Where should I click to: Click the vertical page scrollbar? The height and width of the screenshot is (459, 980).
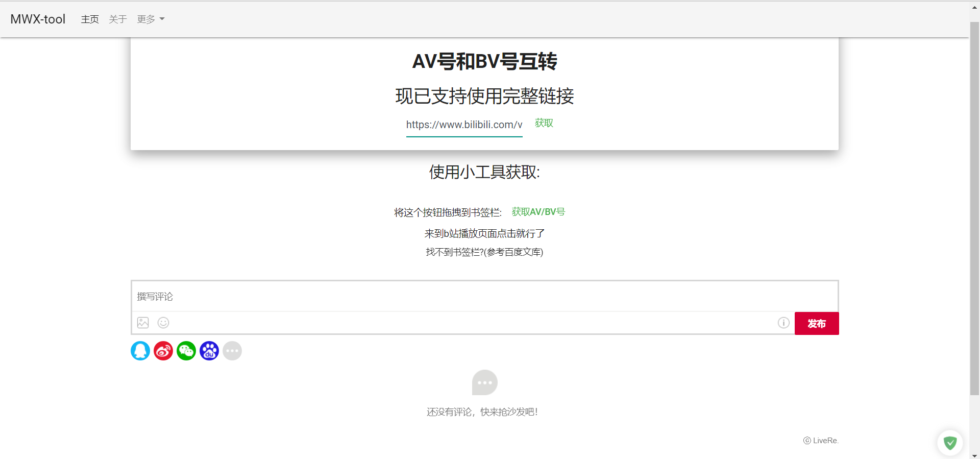click(x=975, y=208)
